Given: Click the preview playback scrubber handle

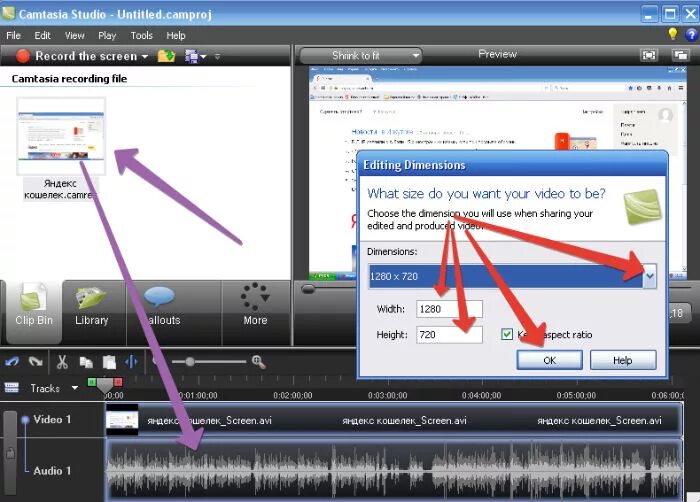Looking at the screenshot, I should tap(308, 289).
